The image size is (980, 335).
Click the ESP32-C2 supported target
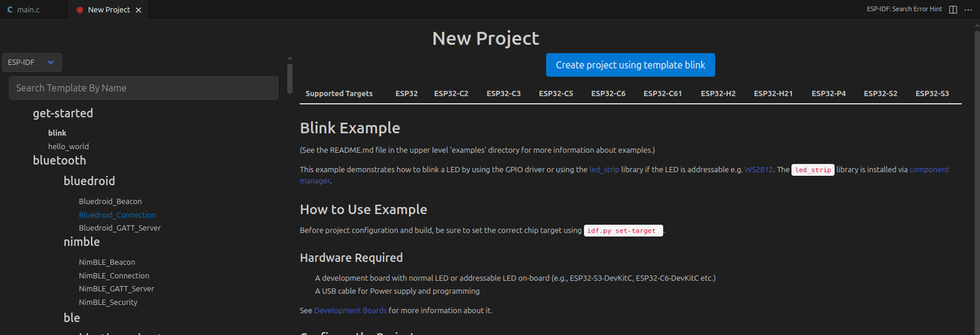click(451, 94)
